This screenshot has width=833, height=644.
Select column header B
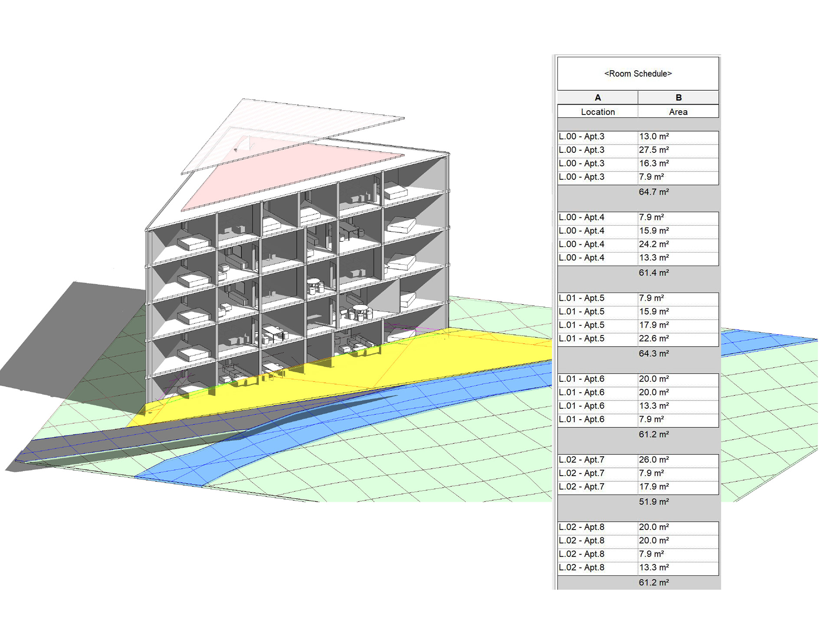coord(678,98)
